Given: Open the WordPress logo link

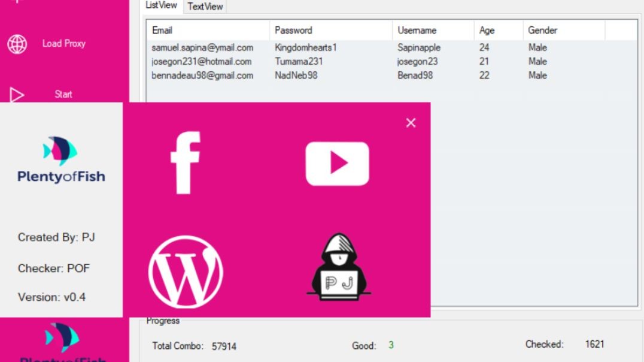Looking at the screenshot, I should [x=186, y=272].
